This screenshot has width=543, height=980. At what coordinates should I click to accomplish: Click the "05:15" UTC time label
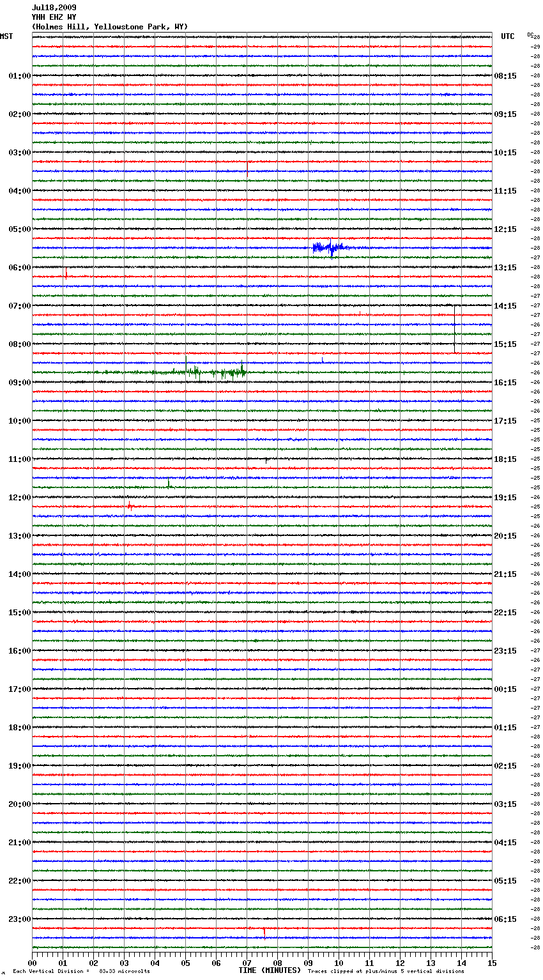[x=505, y=881]
